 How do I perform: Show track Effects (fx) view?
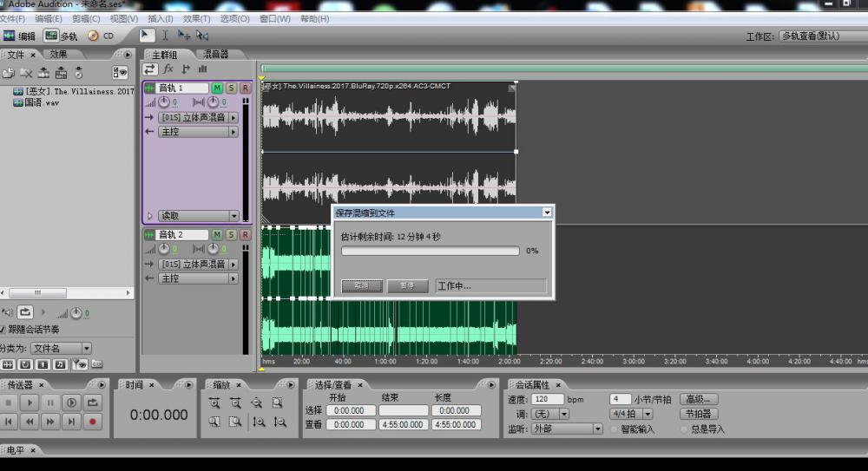[168, 69]
